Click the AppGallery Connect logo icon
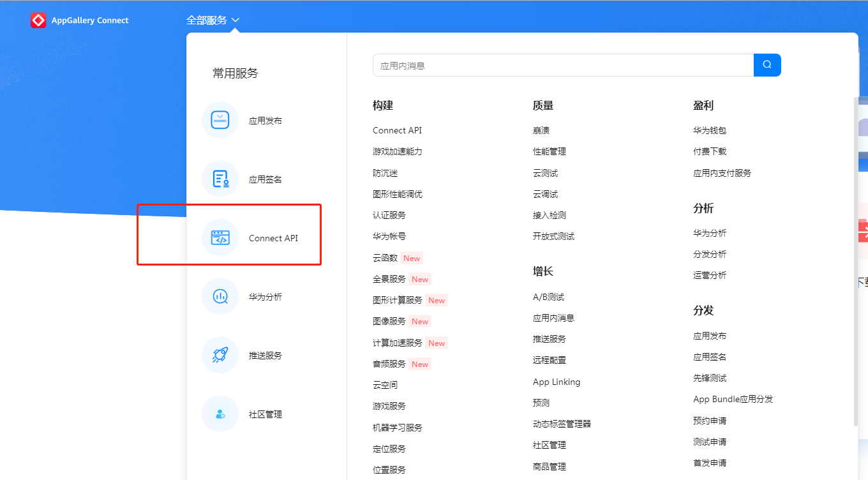868x480 pixels. (x=38, y=20)
